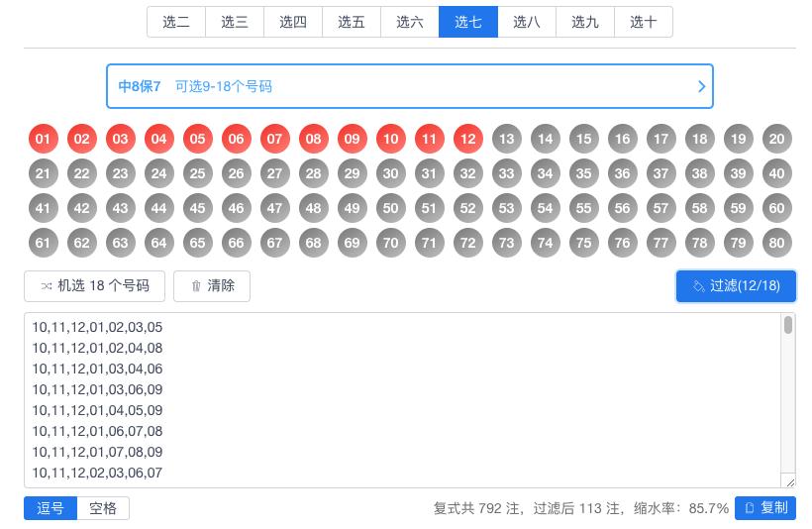This screenshot has height=529, width=812.
Task: Select number ball 80
Action: 776,243
